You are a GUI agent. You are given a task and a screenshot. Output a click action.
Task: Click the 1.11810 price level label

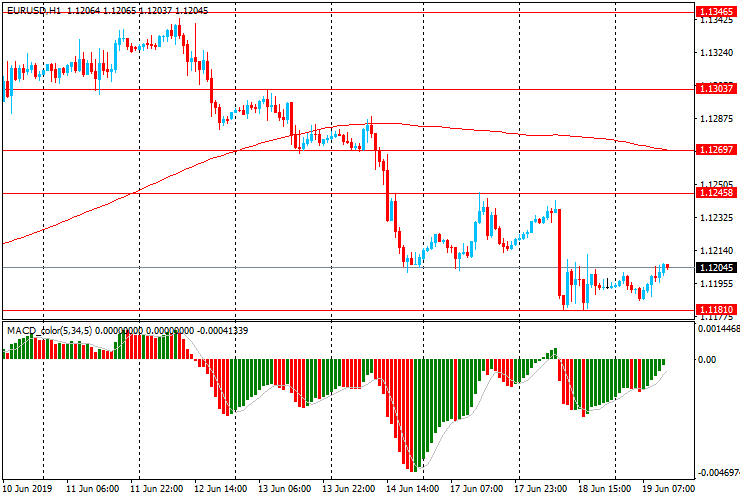(716, 310)
